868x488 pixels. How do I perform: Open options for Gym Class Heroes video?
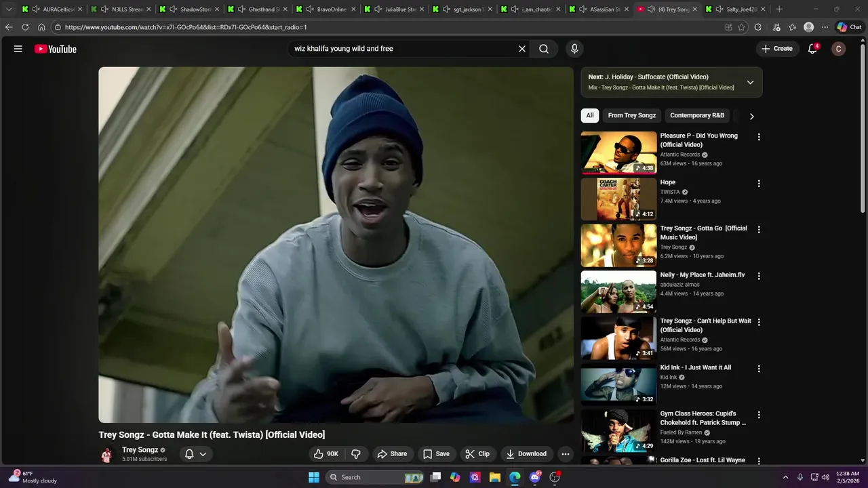(x=759, y=415)
